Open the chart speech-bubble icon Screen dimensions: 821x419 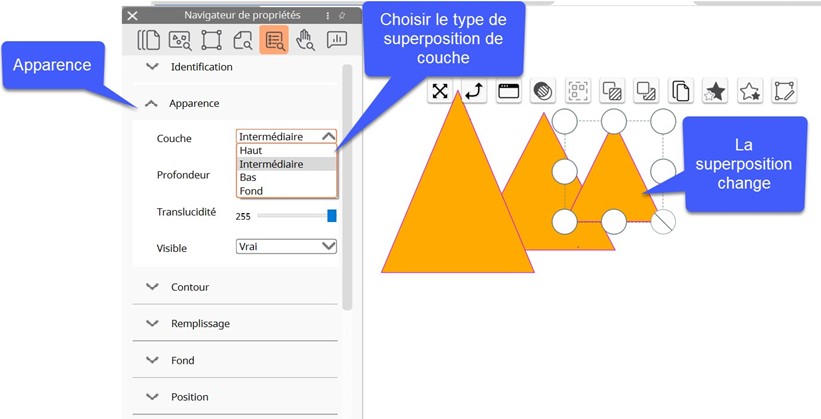click(337, 40)
